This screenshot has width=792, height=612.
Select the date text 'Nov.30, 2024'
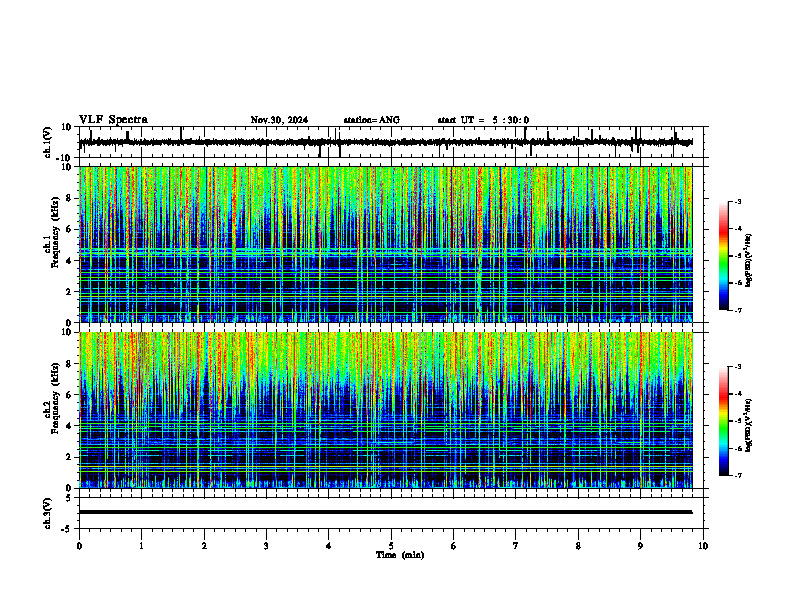pos(279,120)
